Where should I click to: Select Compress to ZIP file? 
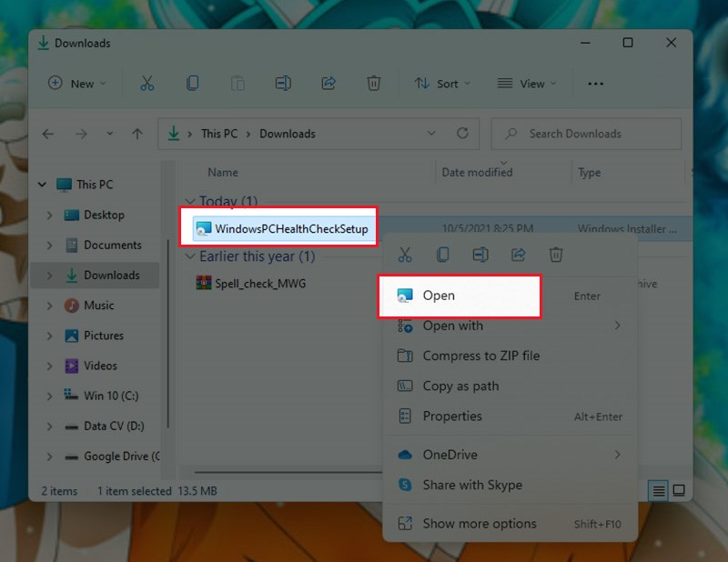[510, 356]
